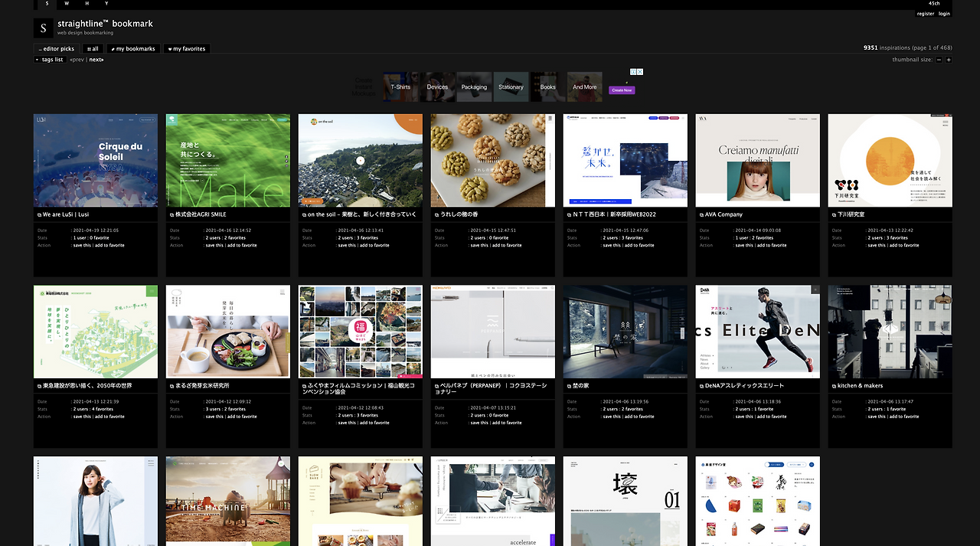
Task: Switch to the all tab
Action: point(92,49)
